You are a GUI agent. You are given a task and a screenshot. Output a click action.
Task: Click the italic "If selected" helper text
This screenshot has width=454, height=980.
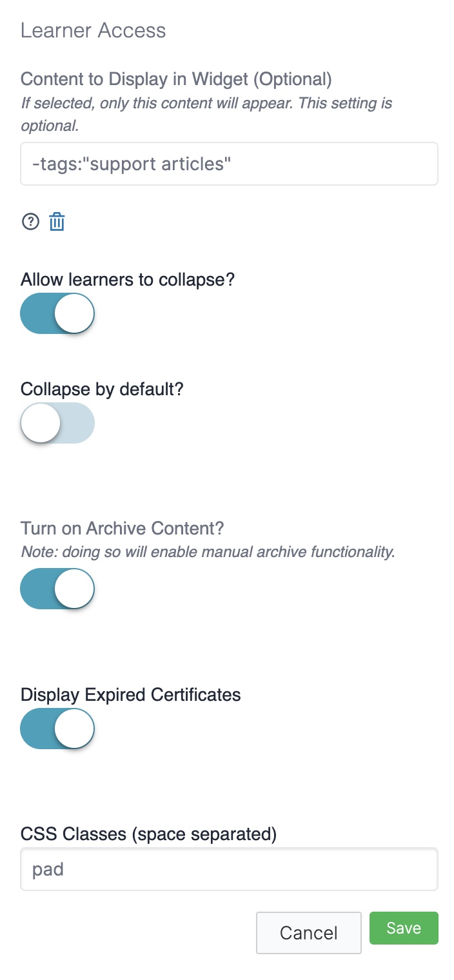206,114
